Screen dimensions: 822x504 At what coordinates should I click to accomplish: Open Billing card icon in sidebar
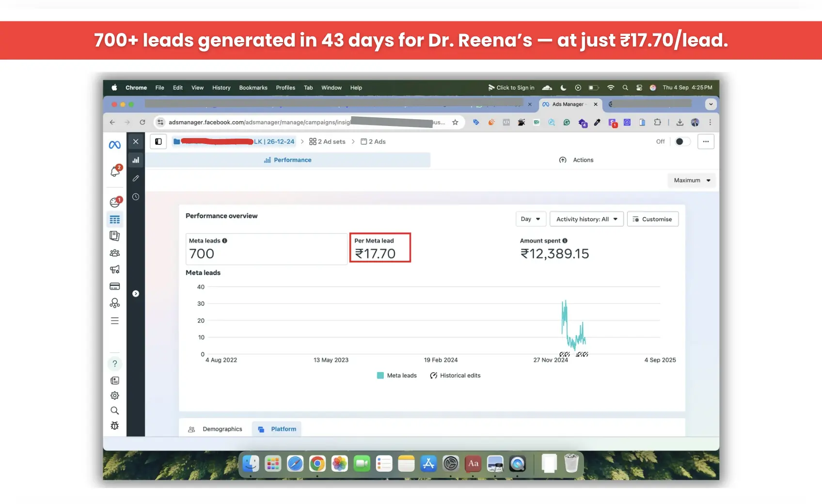point(115,286)
